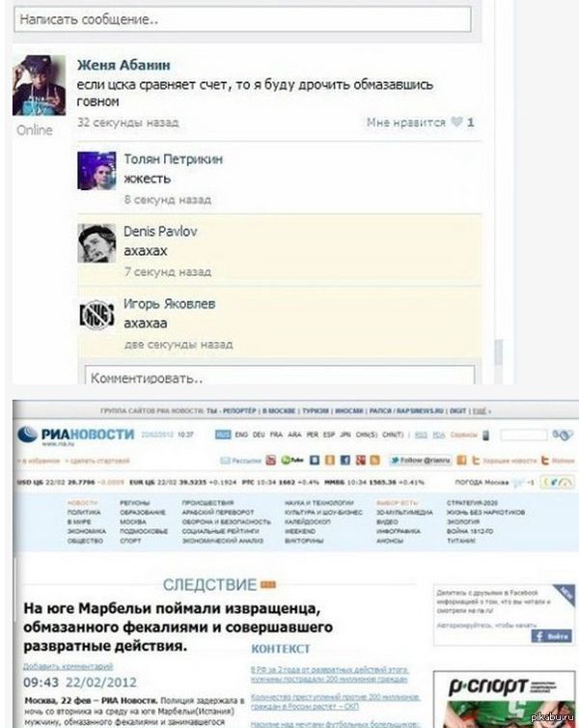Viewport: 579px width, 728px height.
Task: Click the heart like icon on the post
Action: click(x=457, y=122)
